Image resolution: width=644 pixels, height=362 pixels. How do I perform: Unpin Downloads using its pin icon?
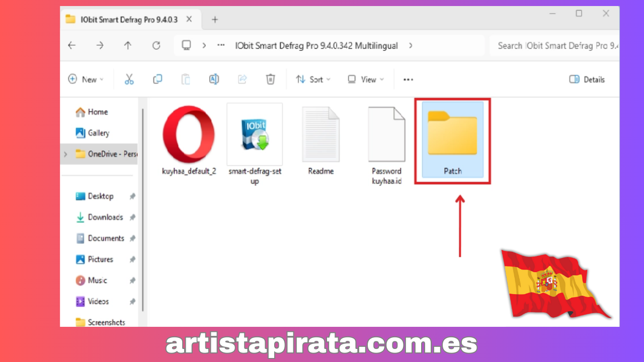(132, 218)
